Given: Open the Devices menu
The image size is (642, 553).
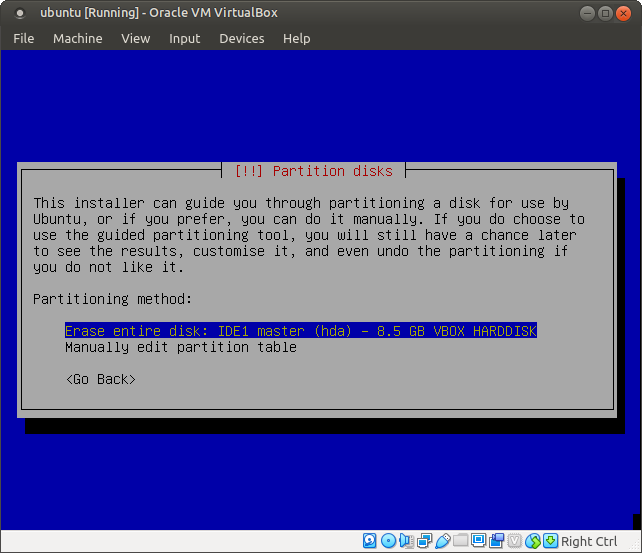Looking at the screenshot, I should [242, 38].
